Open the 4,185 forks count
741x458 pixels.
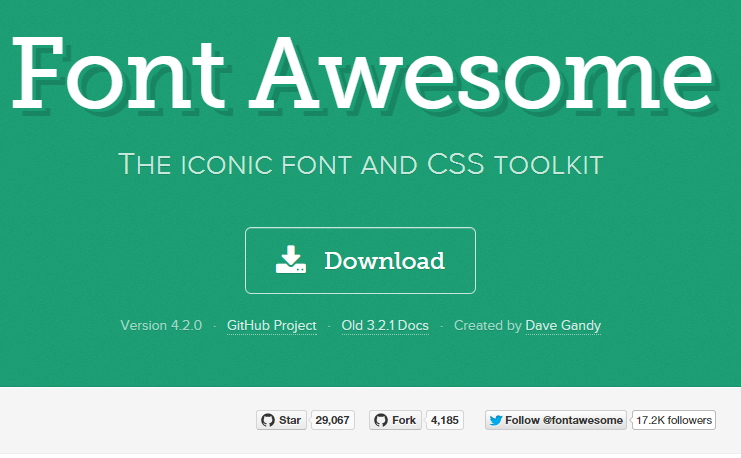pos(445,420)
